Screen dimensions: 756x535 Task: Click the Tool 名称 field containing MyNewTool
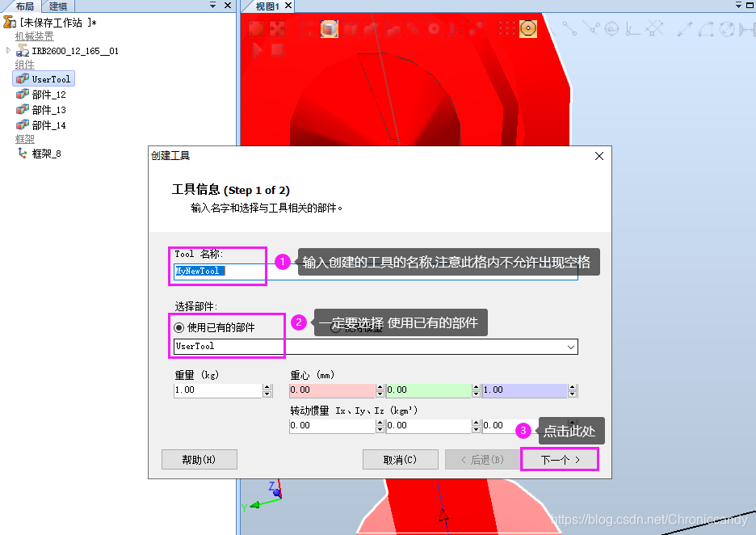376,271
